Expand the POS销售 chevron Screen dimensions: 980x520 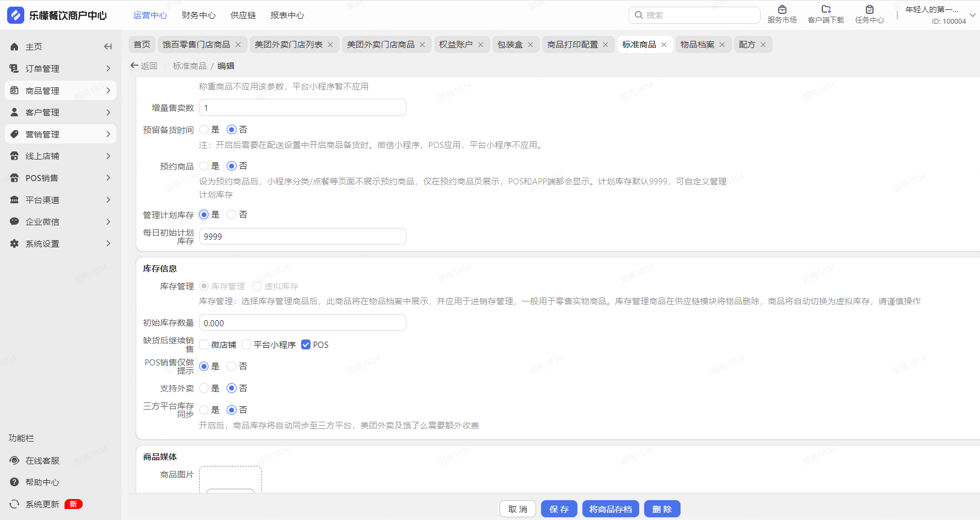pos(108,178)
